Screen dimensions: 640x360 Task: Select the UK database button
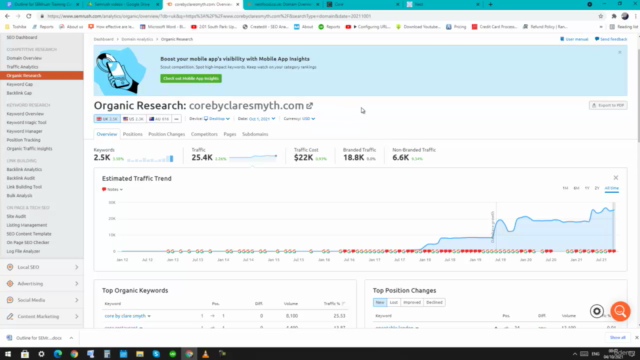(107, 119)
